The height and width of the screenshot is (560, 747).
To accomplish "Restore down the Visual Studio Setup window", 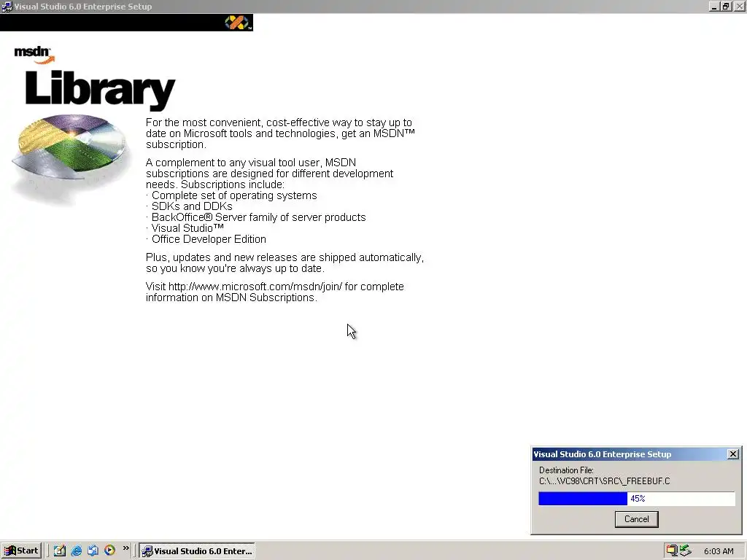I will click(x=726, y=7).
